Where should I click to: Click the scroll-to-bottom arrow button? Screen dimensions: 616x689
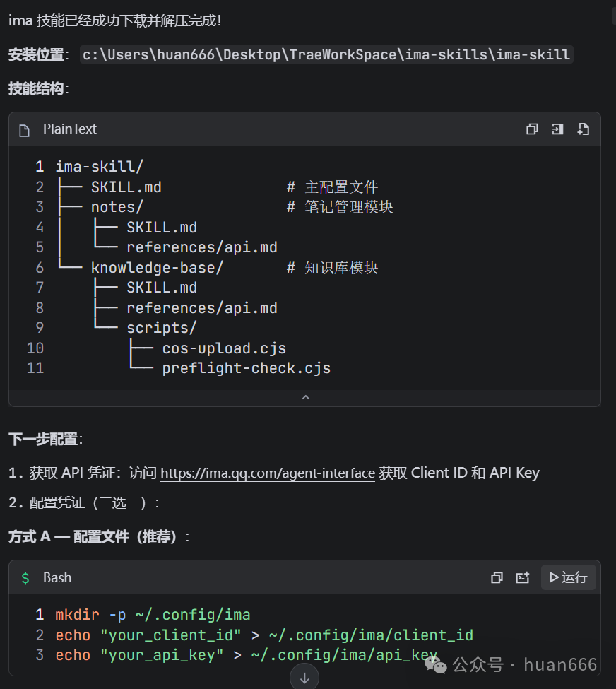(304, 678)
